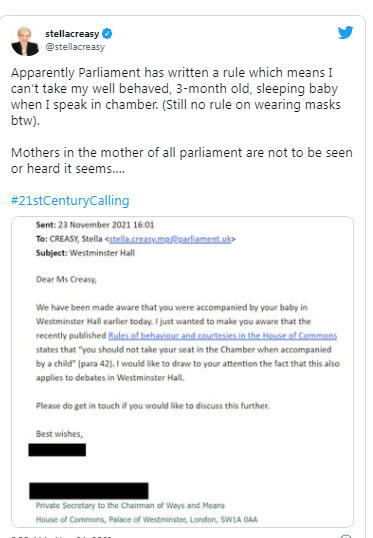Click the 'Dear Ms Creasy' greeting
373x538 pixels.
coord(66,279)
